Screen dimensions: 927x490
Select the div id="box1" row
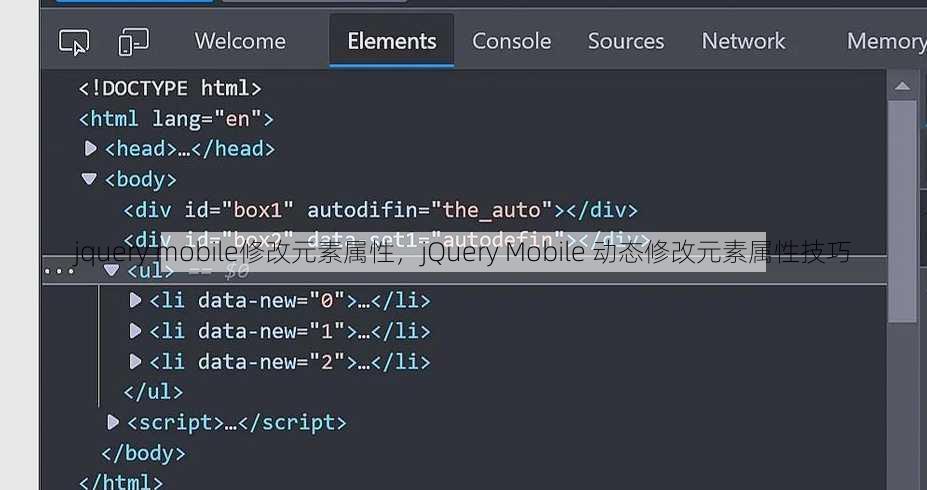click(x=381, y=210)
